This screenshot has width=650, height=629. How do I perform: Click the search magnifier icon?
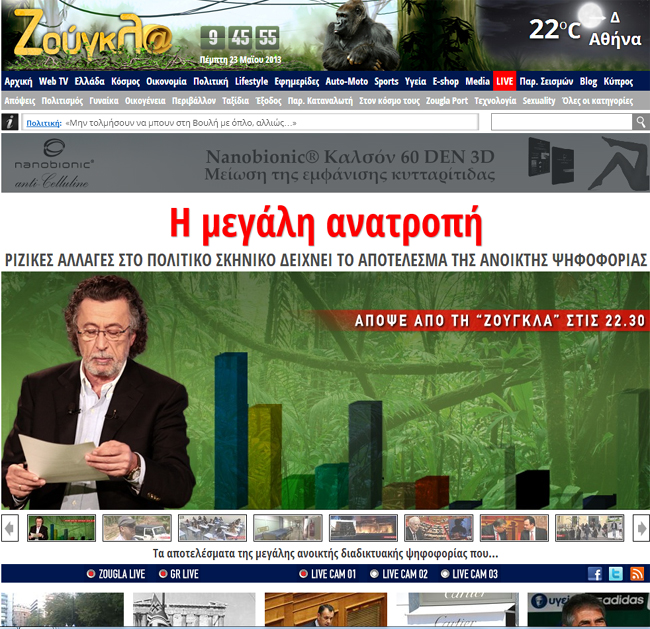(x=641, y=122)
